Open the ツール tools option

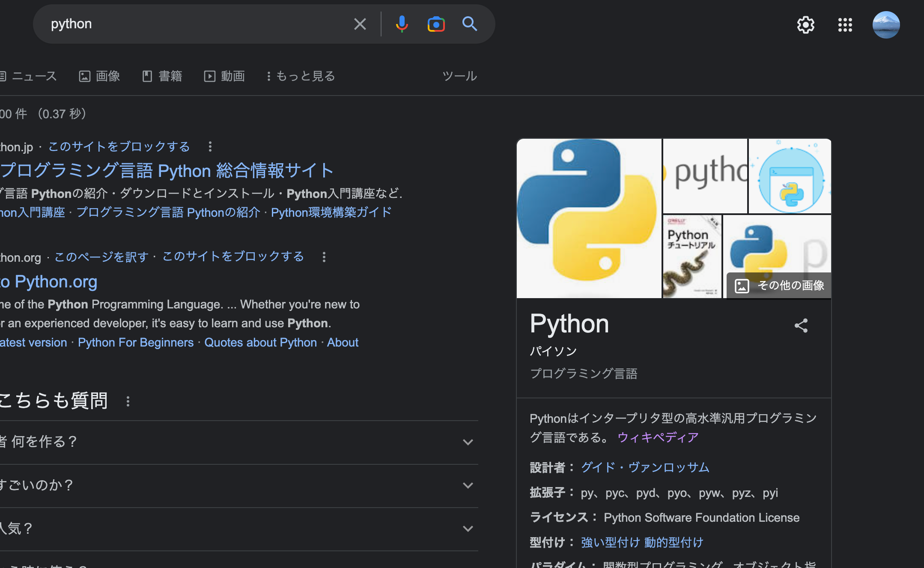tap(459, 76)
